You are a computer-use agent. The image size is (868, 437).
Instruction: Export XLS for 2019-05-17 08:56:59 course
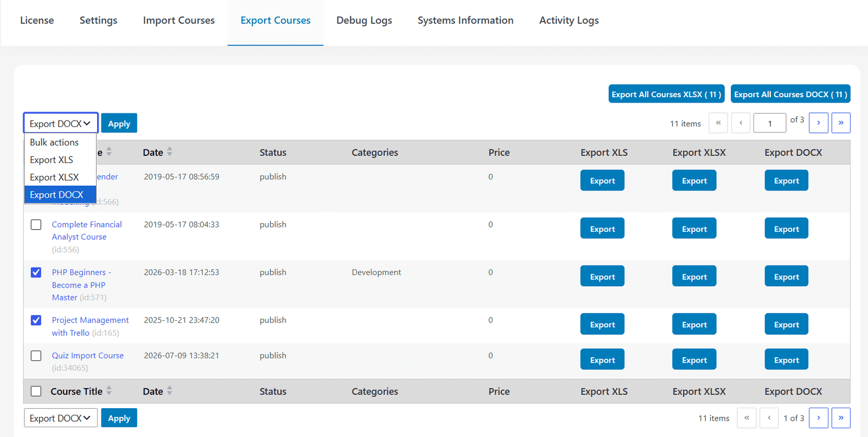(602, 180)
